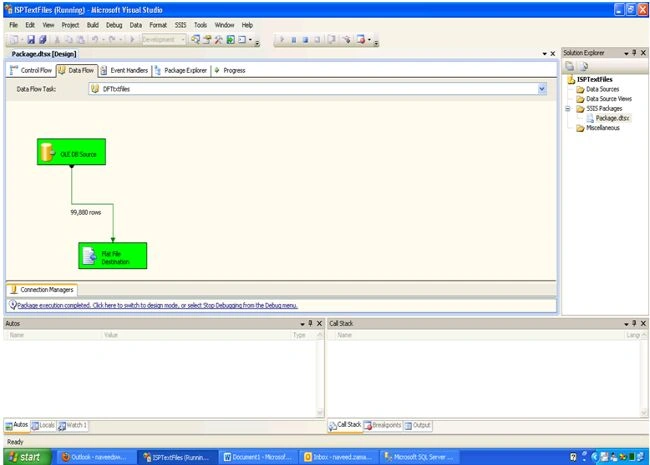The height and width of the screenshot is (465, 650).
Task: Switch to the Output tab
Action: tap(417, 425)
